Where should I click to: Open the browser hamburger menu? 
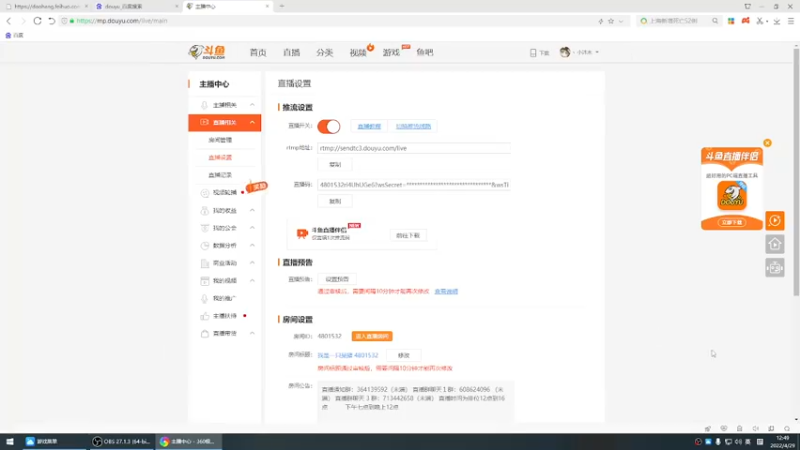pos(791,21)
